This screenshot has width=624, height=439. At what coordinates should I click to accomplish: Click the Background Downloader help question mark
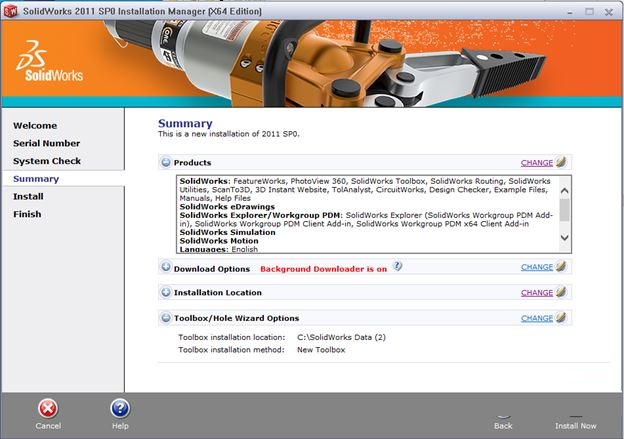click(397, 266)
